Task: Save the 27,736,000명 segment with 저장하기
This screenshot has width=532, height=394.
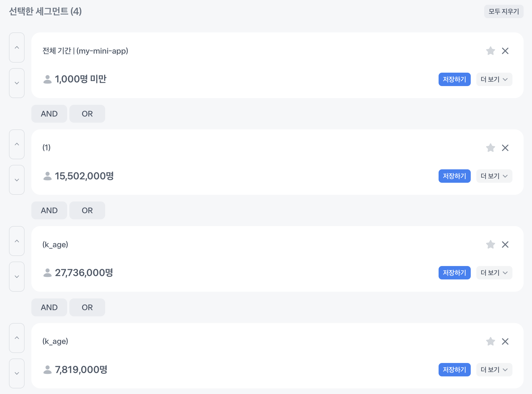Action: click(x=455, y=273)
